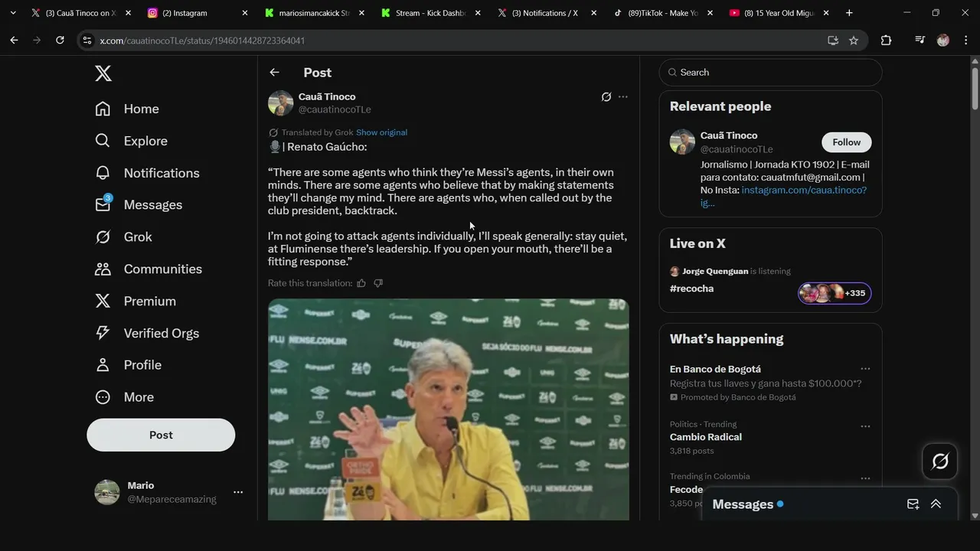The image size is (980, 551).
Task: Reload the page
Action: [60, 41]
